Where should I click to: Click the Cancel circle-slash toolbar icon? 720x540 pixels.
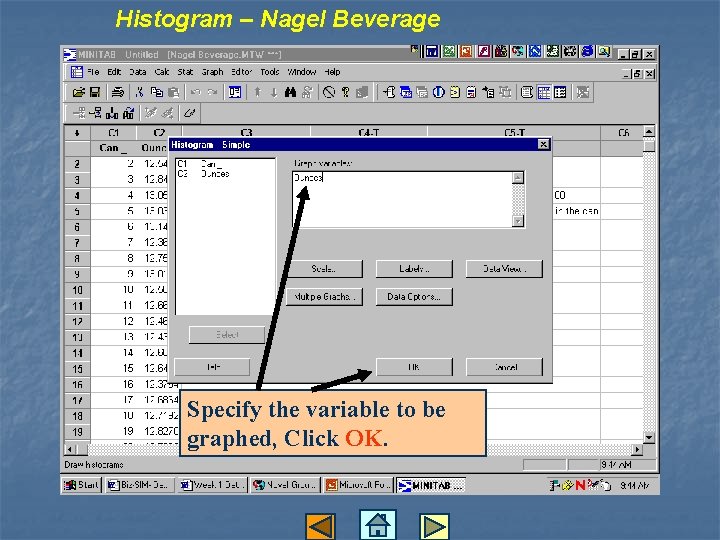coord(329,92)
